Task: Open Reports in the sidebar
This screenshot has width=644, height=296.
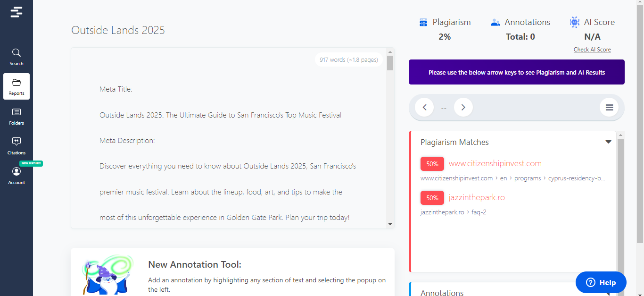Action: [x=17, y=86]
